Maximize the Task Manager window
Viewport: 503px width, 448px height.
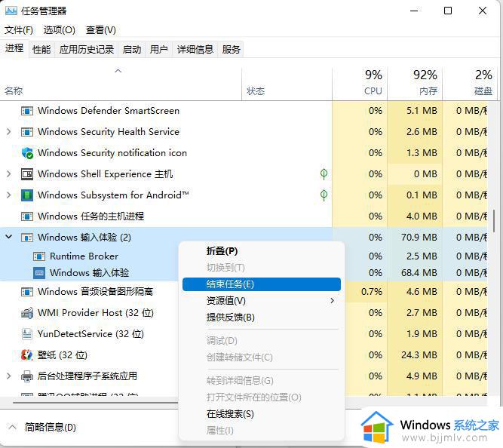[448, 11]
